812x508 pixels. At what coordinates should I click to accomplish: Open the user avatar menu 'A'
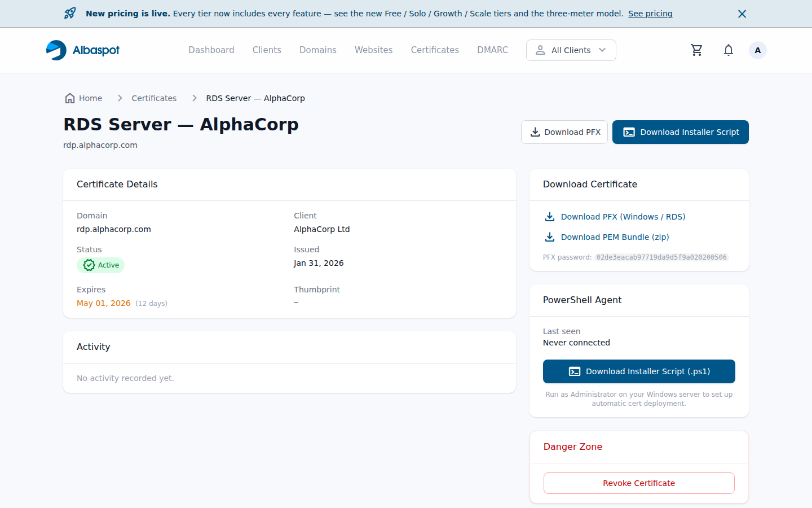(x=758, y=50)
